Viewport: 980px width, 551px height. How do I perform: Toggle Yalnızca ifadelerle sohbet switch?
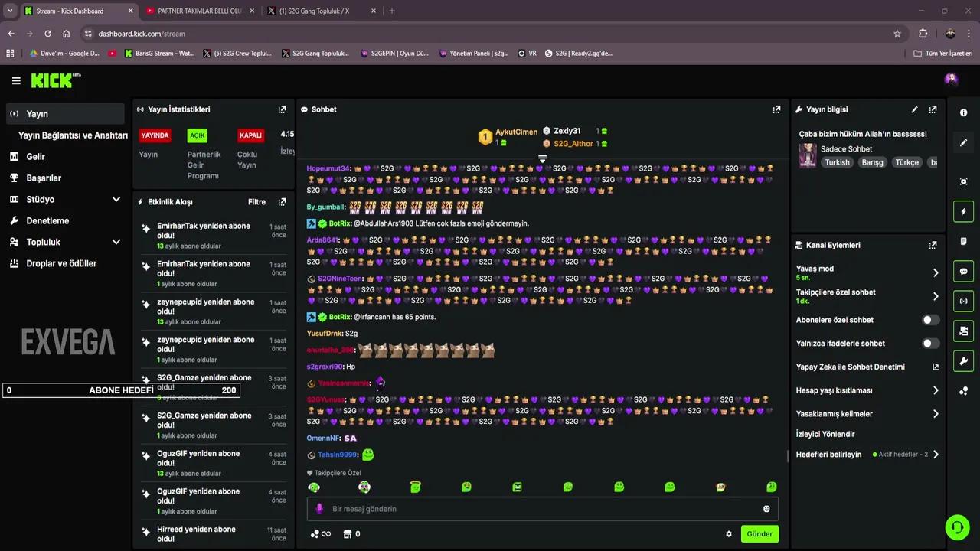(x=930, y=344)
